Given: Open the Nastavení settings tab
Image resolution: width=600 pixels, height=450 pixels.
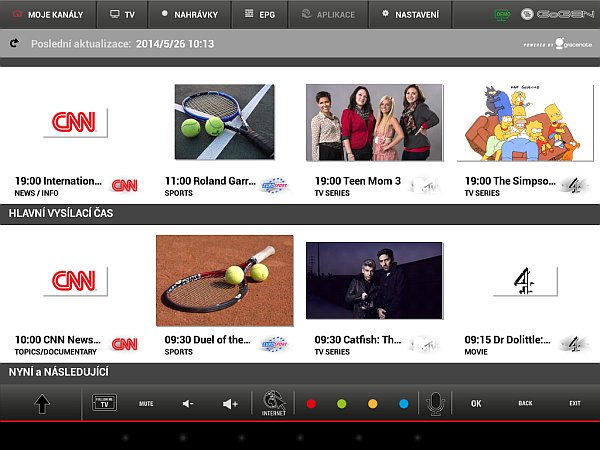Looking at the screenshot, I should [410, 14].
